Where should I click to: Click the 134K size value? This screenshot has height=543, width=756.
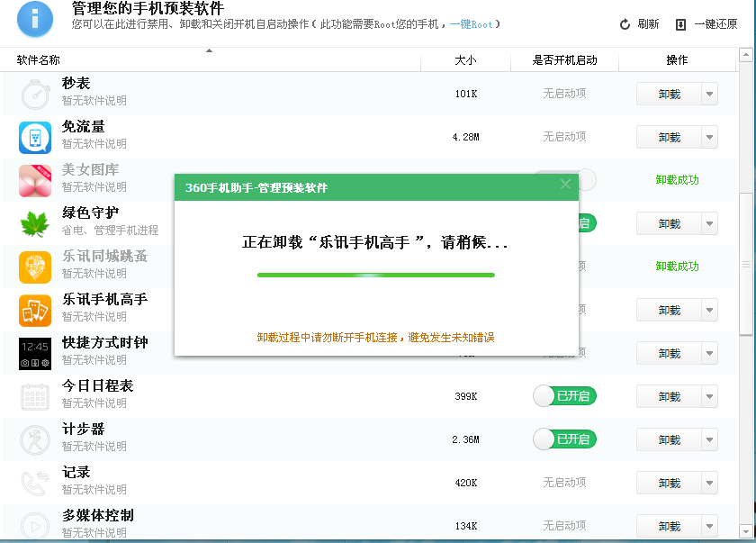coord(466,526)
